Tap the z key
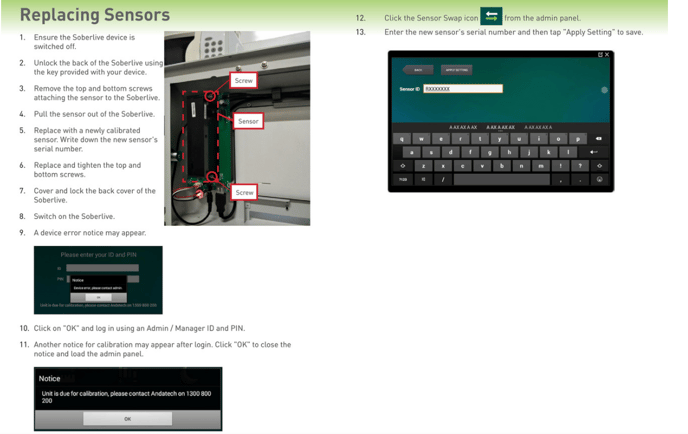688x434 pixels. [x=423, y=166]
